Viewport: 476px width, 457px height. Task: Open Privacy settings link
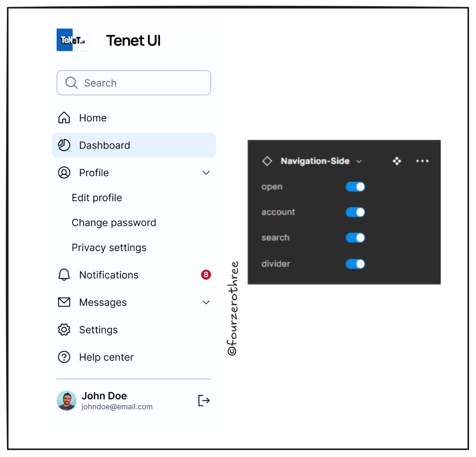[109, 248]
